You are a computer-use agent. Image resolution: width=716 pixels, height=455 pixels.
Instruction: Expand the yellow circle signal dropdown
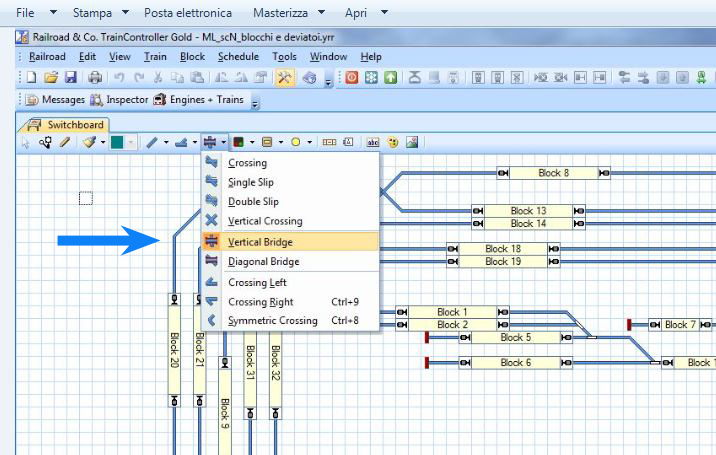(x=308, y=143)
